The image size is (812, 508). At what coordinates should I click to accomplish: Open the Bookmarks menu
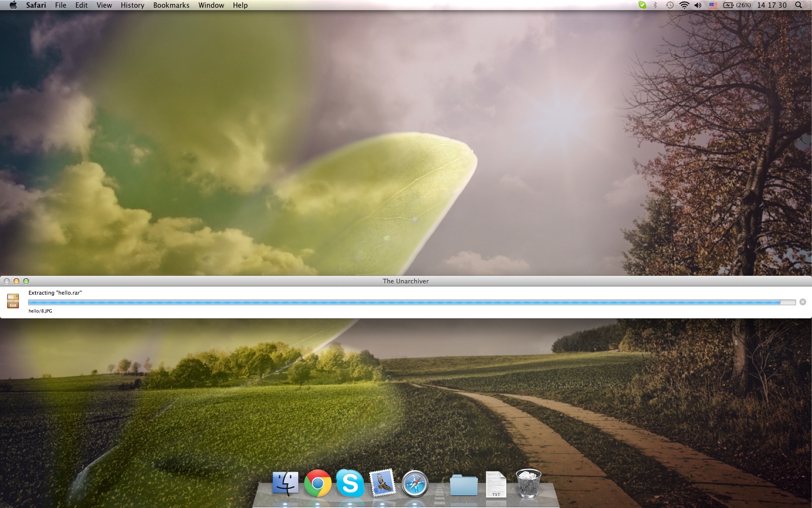tap(171, 5)
